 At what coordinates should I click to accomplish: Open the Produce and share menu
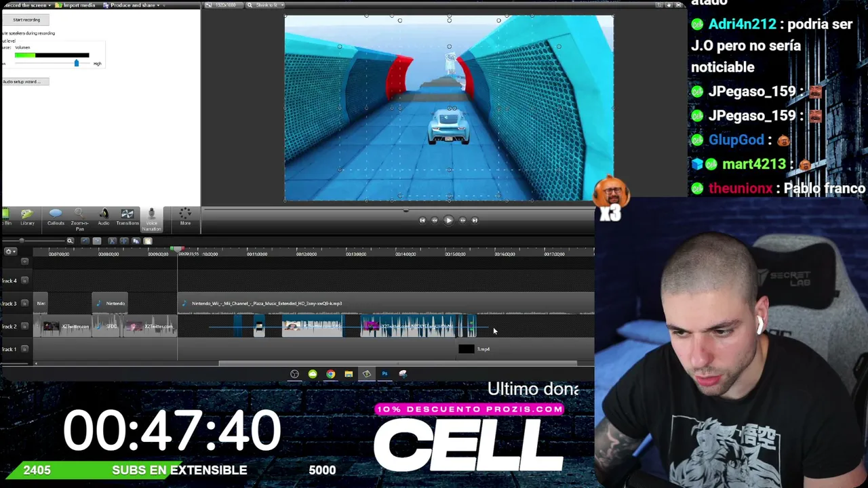point(132,5)
